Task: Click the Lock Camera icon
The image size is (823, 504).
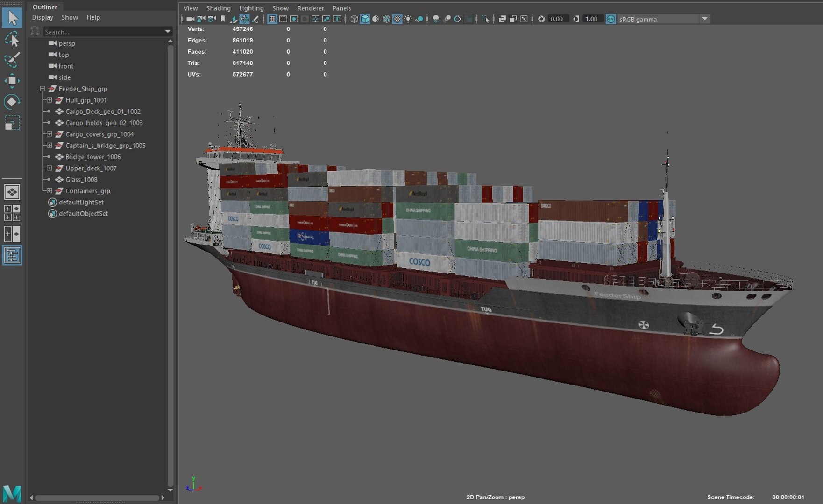Action: (201, 19)
